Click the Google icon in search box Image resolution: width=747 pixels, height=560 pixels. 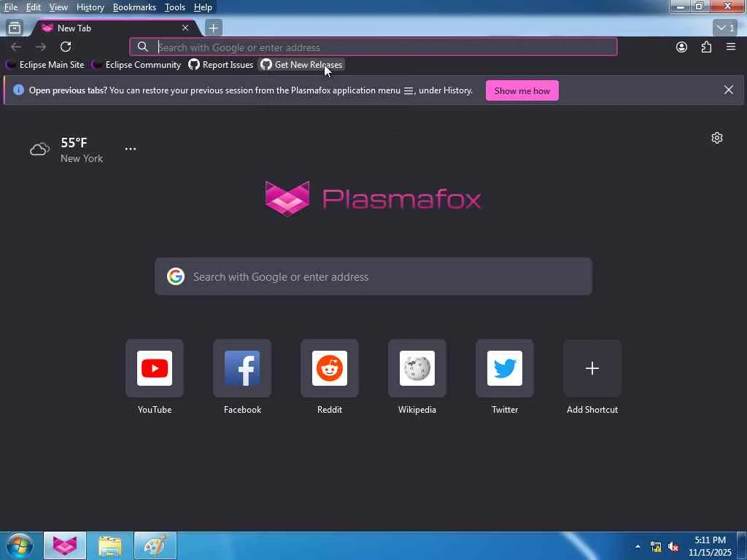[176, 276]
